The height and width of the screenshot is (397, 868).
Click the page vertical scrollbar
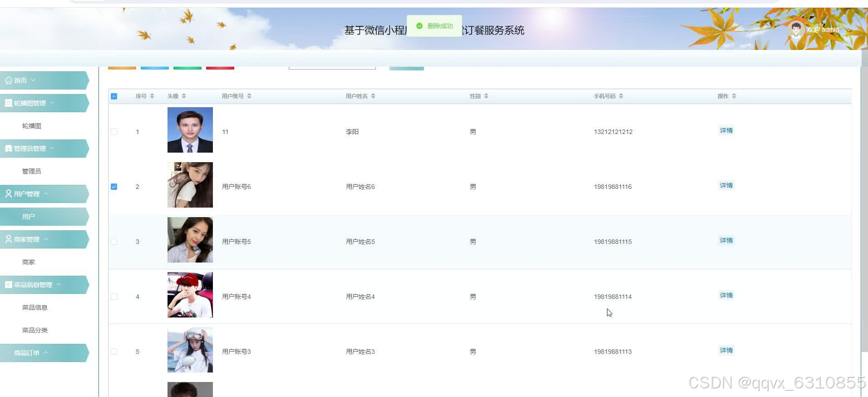click(864, 200)
